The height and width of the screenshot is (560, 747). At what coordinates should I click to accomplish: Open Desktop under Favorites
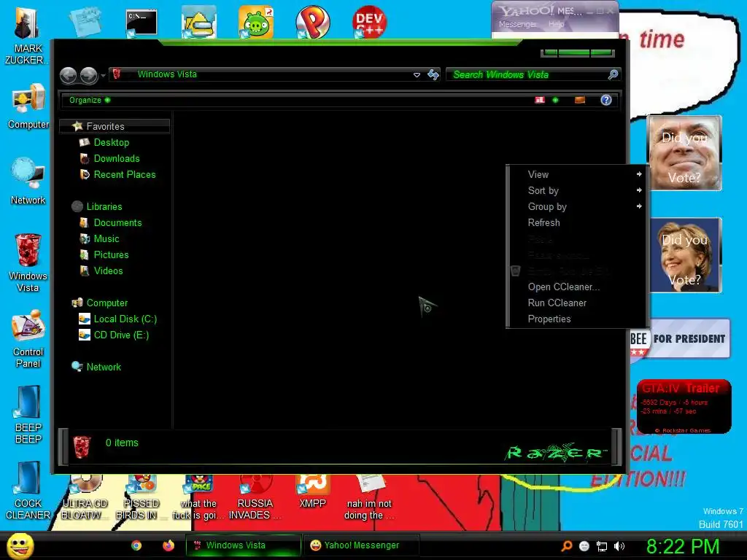coord(111,142)
